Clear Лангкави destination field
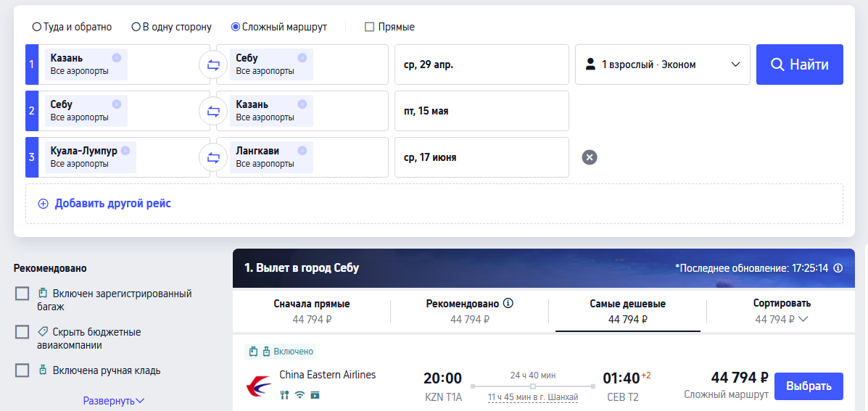 [302, 151]
